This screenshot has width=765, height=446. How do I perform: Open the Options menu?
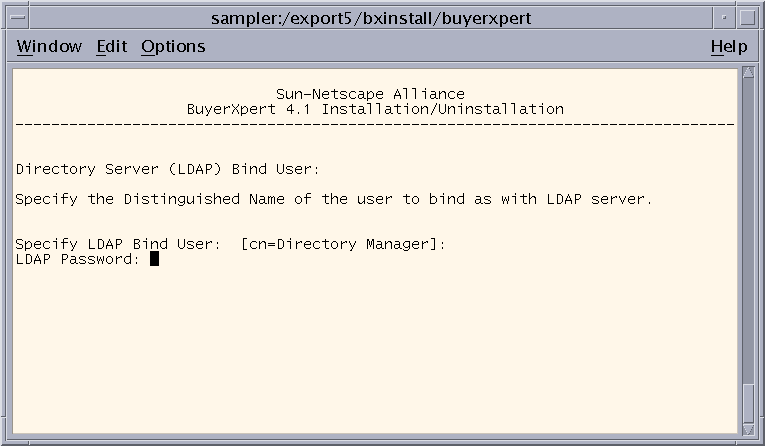pos(173,47)
